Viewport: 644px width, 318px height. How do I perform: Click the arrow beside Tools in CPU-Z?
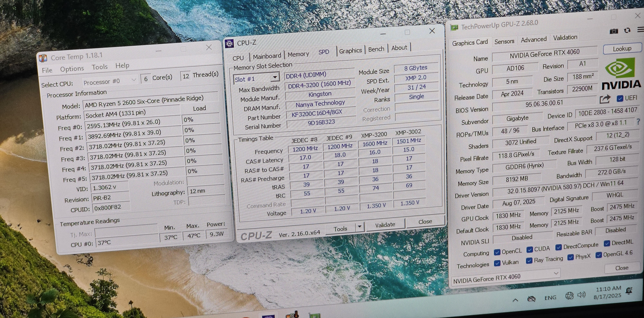pyautogui.click(x=360, y=227)
